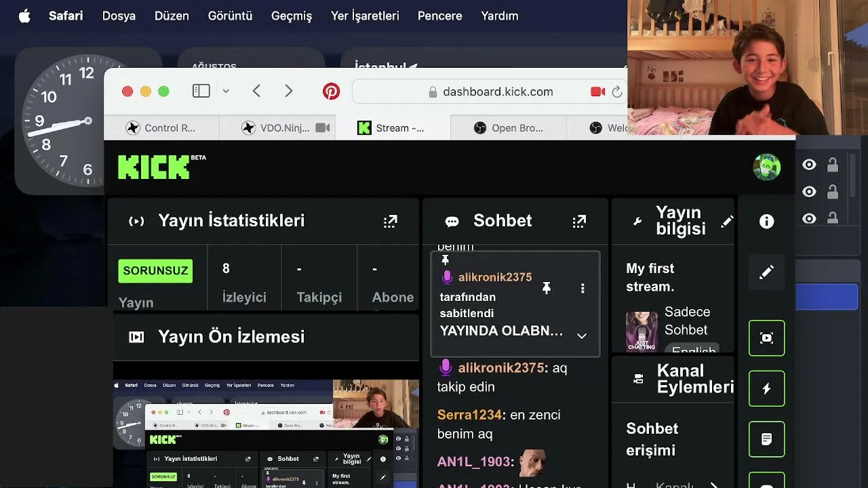Click the broadcast icon beside Yayın İstatistikleri

pos(136,222)
